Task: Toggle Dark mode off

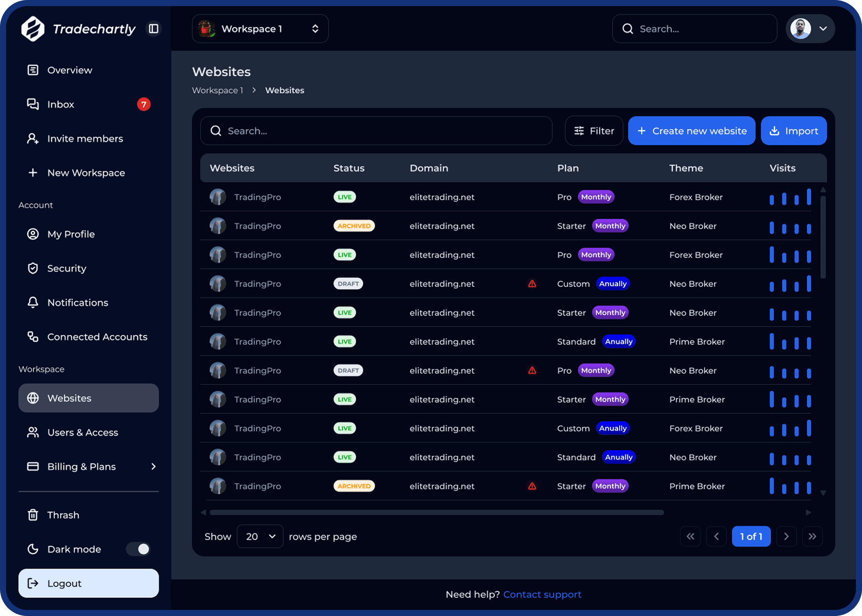Action: 138,549
